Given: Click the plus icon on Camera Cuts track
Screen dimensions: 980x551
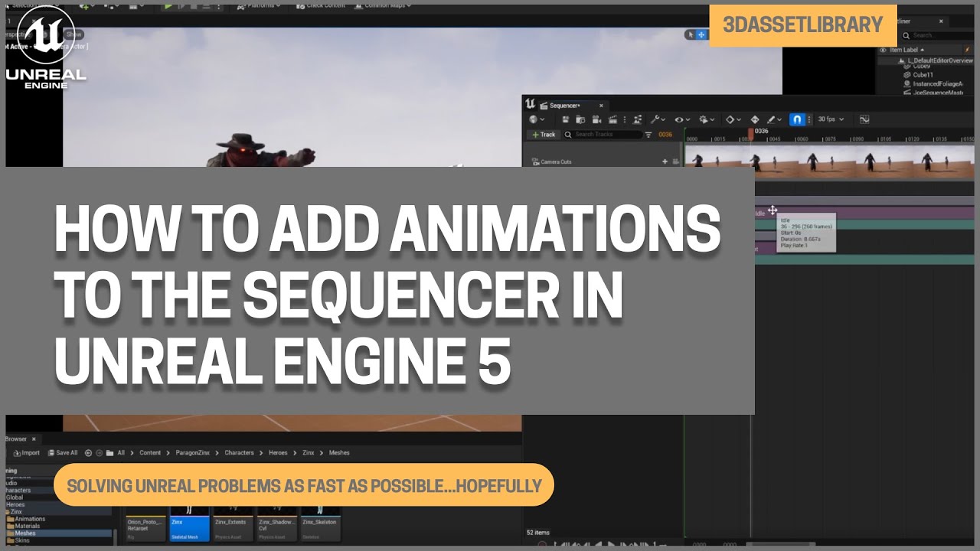Looking at the screenshot, I should [x=665, y=161].
